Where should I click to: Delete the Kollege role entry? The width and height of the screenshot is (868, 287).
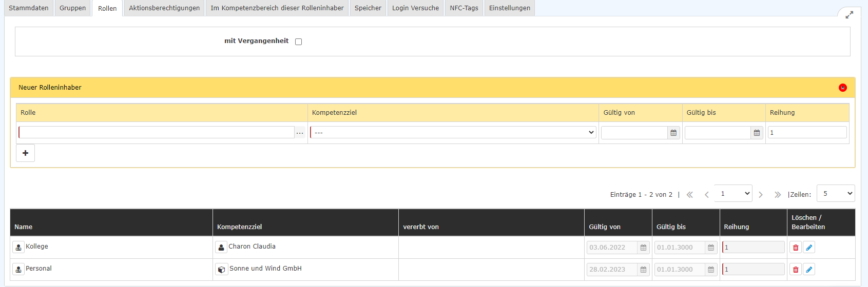(796, 247)
